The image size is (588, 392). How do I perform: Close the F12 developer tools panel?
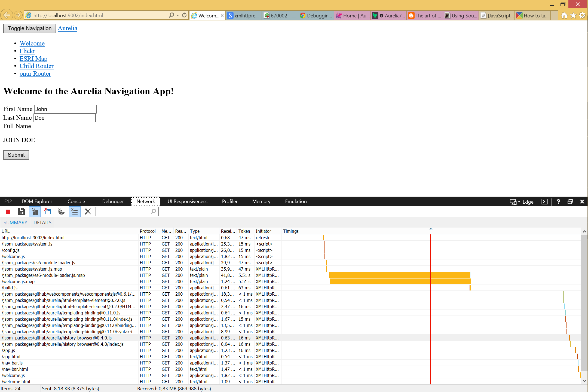(582, 202)
